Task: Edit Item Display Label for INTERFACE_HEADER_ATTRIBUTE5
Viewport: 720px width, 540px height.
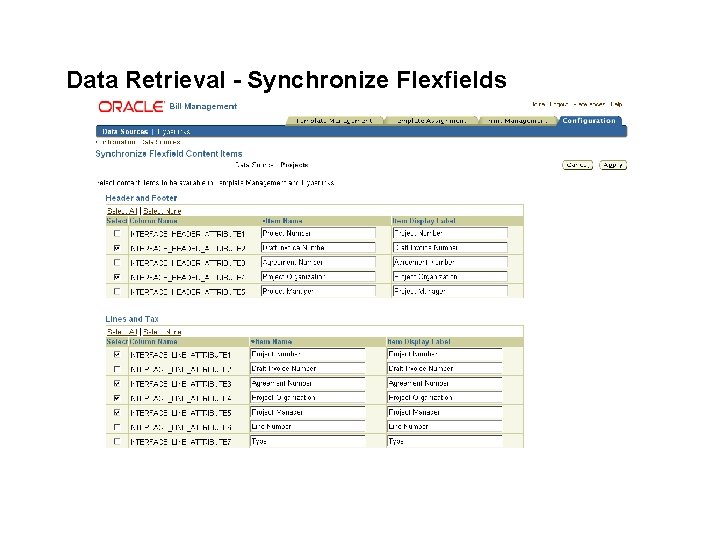Action: click(450, 291)
